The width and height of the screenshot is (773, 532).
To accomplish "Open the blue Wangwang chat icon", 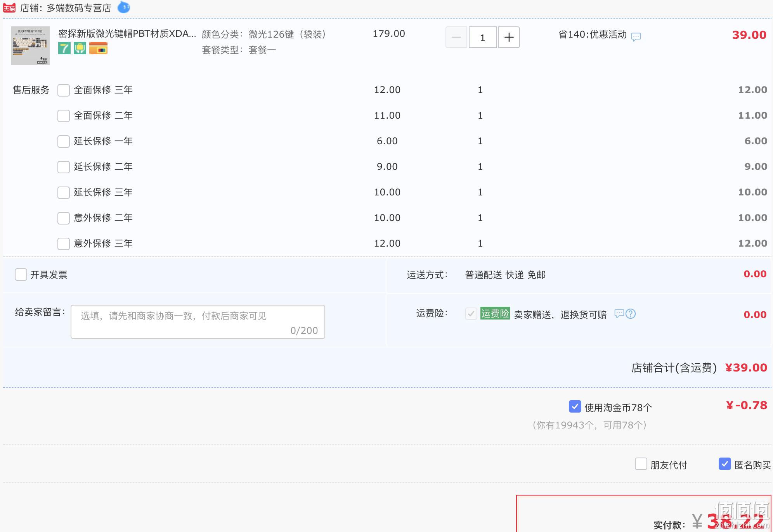I will [x=124, y=7].
